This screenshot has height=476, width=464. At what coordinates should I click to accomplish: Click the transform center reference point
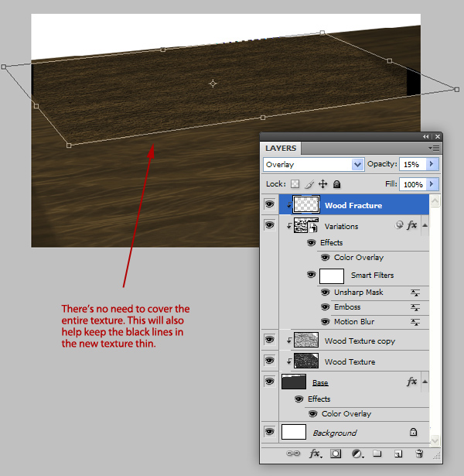[213, 84]
